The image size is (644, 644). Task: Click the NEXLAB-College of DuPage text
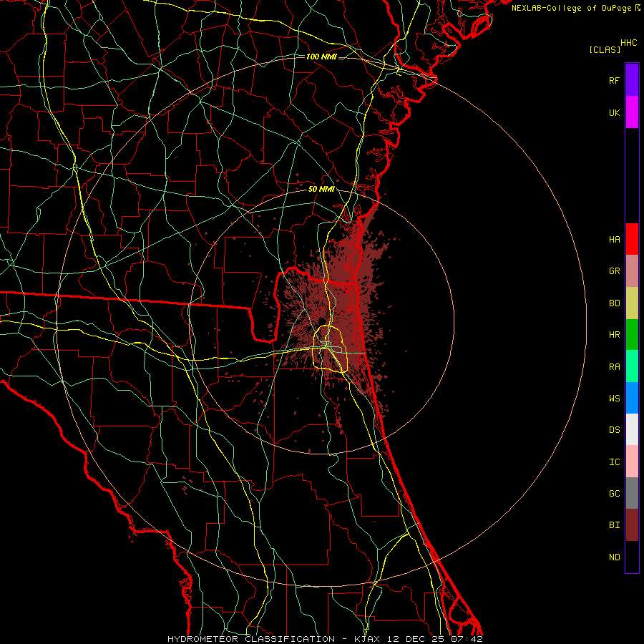(x=572, y=8)
